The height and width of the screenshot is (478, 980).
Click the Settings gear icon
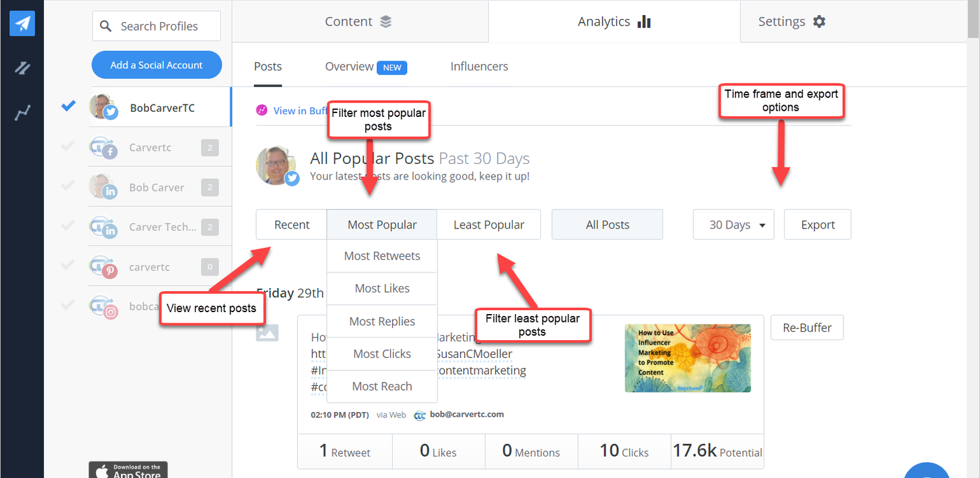point(819,22)
